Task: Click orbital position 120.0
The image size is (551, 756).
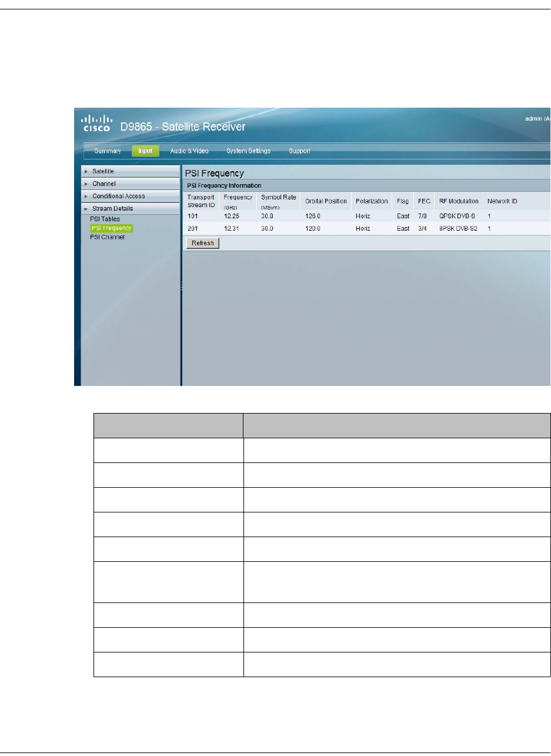Action: (313, 228)
